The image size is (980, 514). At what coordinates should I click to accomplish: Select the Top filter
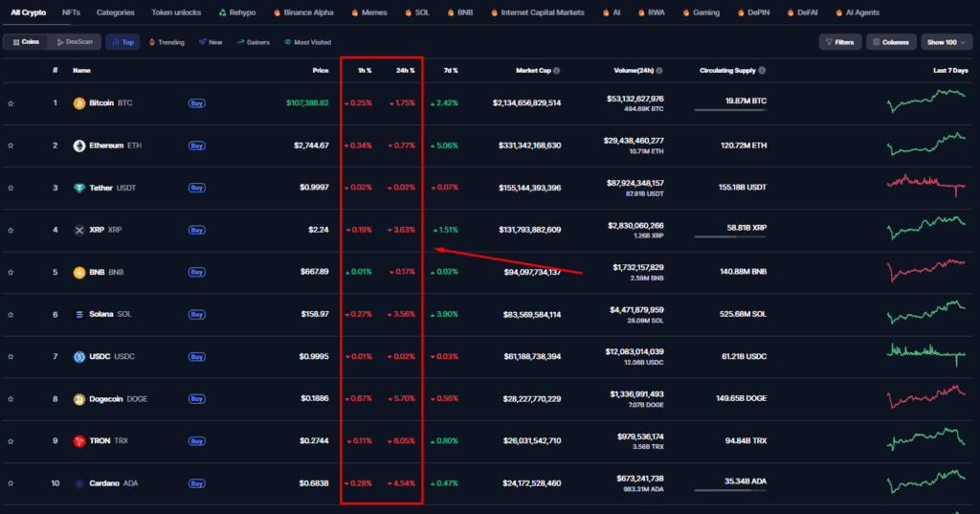(x=122, y=42)
